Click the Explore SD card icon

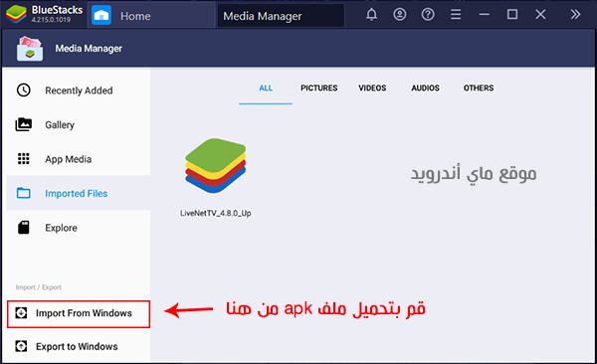24,228
